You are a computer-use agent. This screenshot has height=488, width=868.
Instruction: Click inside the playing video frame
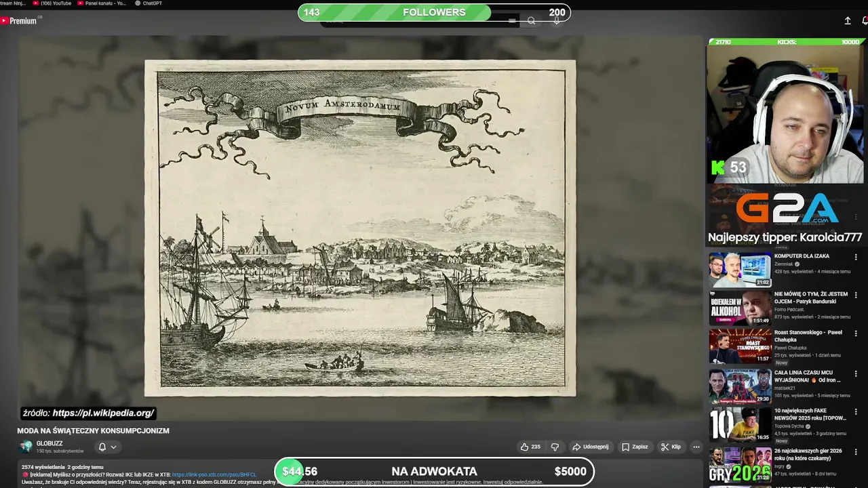[x=359, y=228]
